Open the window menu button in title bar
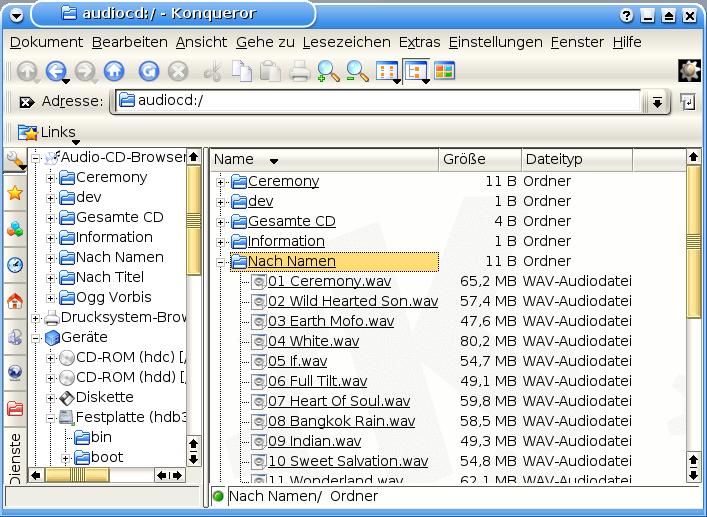The height and width of the screenshot is (517, 707). (16, 16)
